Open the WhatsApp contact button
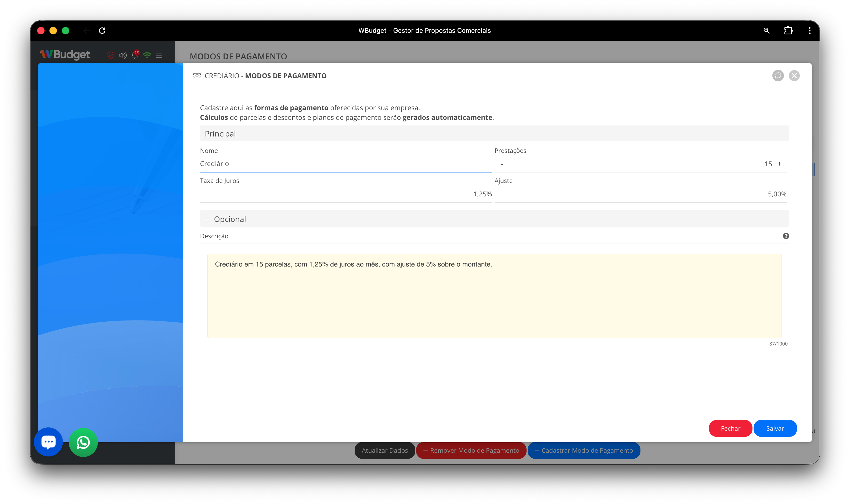Screen dimensions: 850x504 click(x=83, y=442)
